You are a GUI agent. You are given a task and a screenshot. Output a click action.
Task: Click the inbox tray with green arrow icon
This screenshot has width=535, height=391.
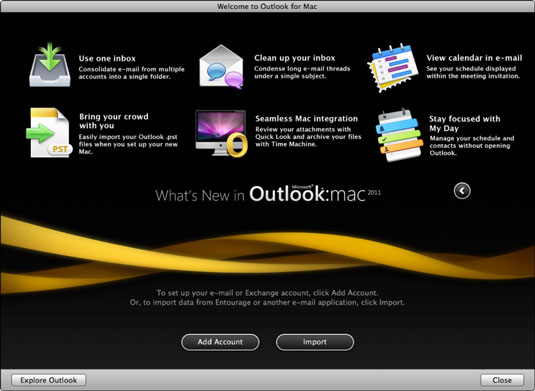[x=50, y=65]
